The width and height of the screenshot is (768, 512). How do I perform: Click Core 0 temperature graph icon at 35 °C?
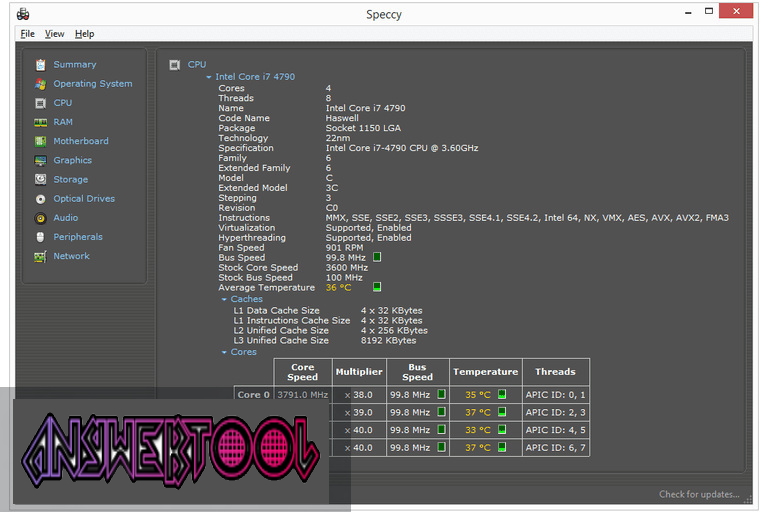pos(502,394)
